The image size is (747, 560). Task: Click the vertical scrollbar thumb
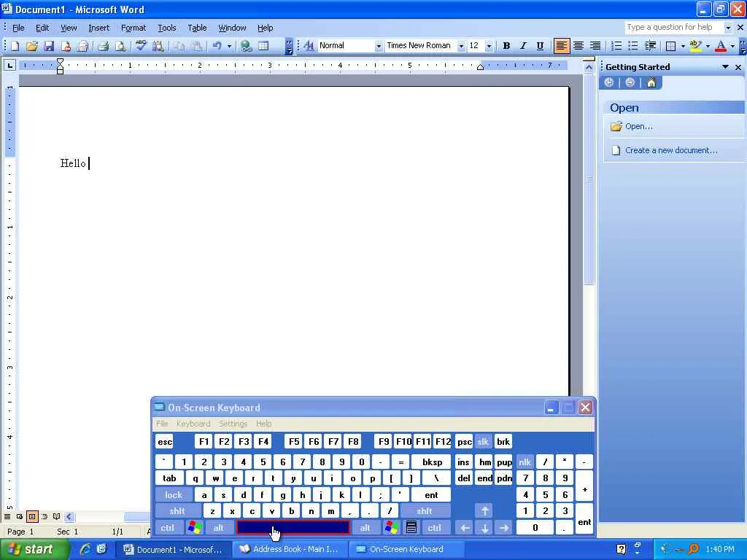(589, 179)
